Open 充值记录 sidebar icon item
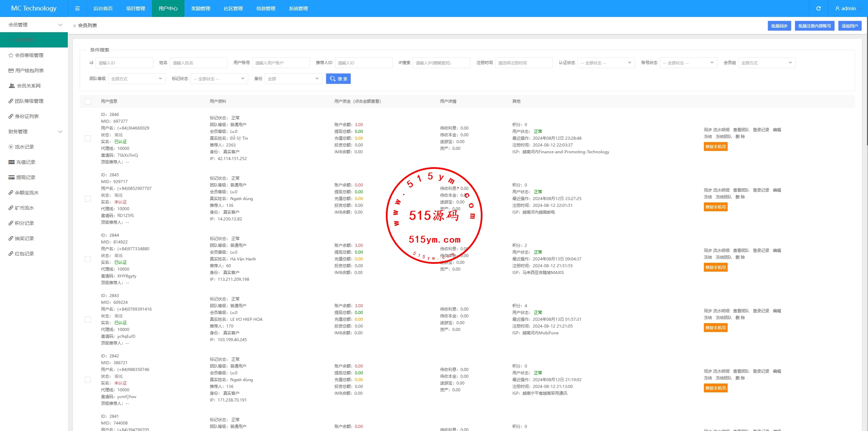This screenshot has width=868, height=431. tap(25, 162)
